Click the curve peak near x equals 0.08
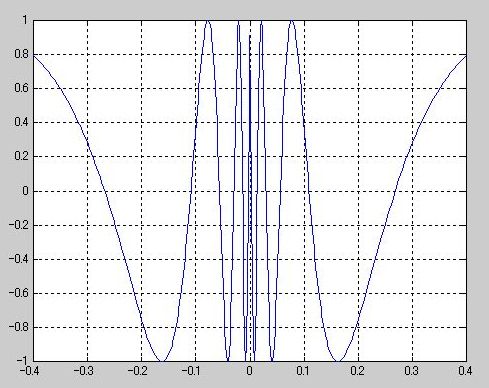The image size is (489, 388). 292,21
